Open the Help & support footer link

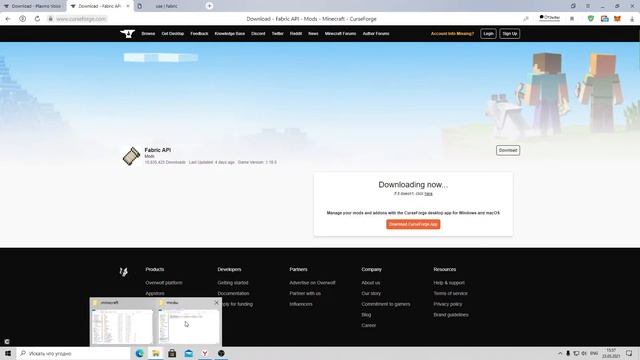coord(449,283)
